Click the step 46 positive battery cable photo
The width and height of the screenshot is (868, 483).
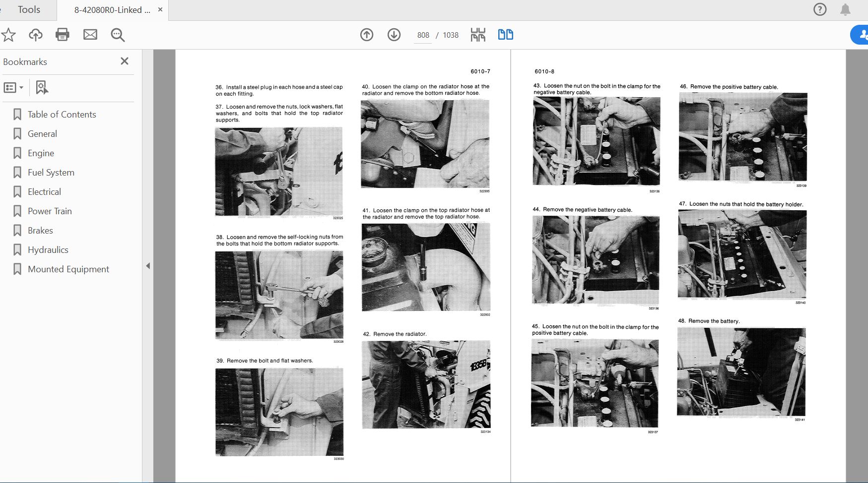click(x=743, y=137)
